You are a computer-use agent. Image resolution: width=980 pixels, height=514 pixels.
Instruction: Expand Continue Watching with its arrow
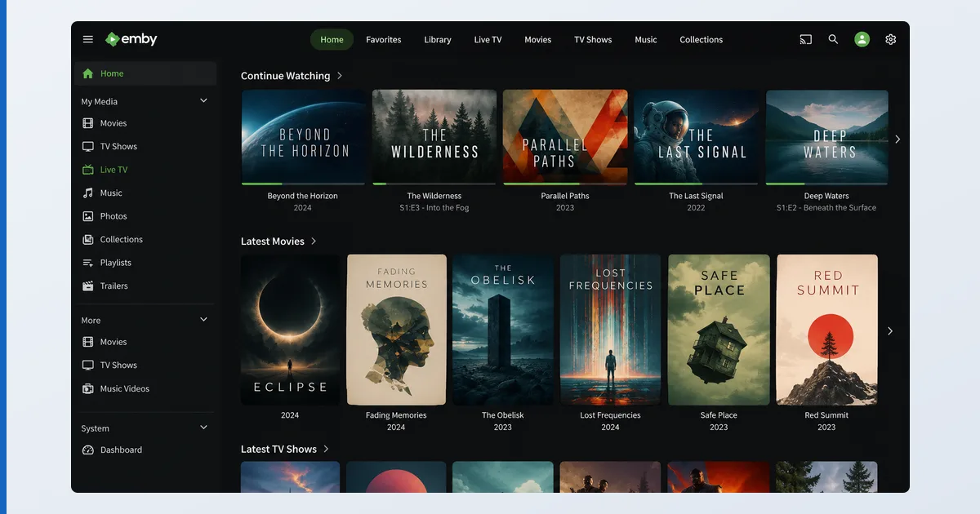pos(340,76)
